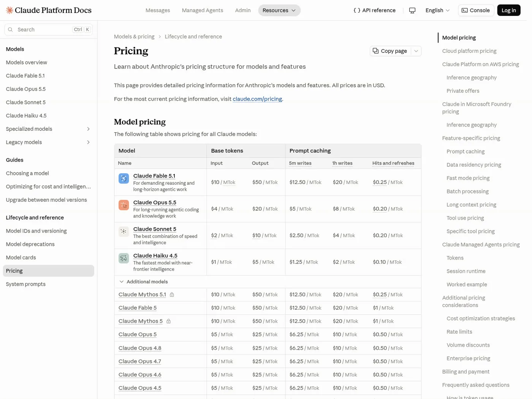Click the Claude Fable 5.1 model icon

point(123,178)
